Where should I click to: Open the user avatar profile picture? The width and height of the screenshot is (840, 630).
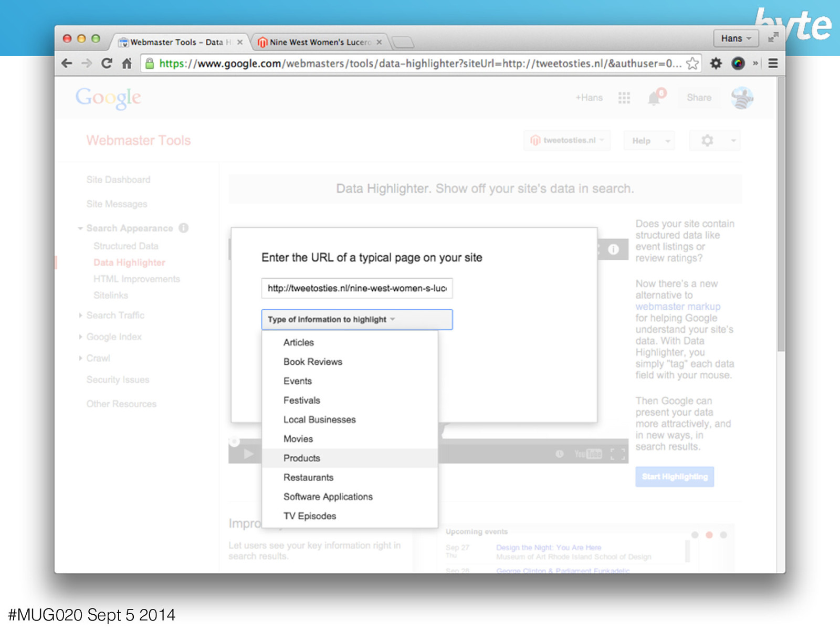[742, 98]
